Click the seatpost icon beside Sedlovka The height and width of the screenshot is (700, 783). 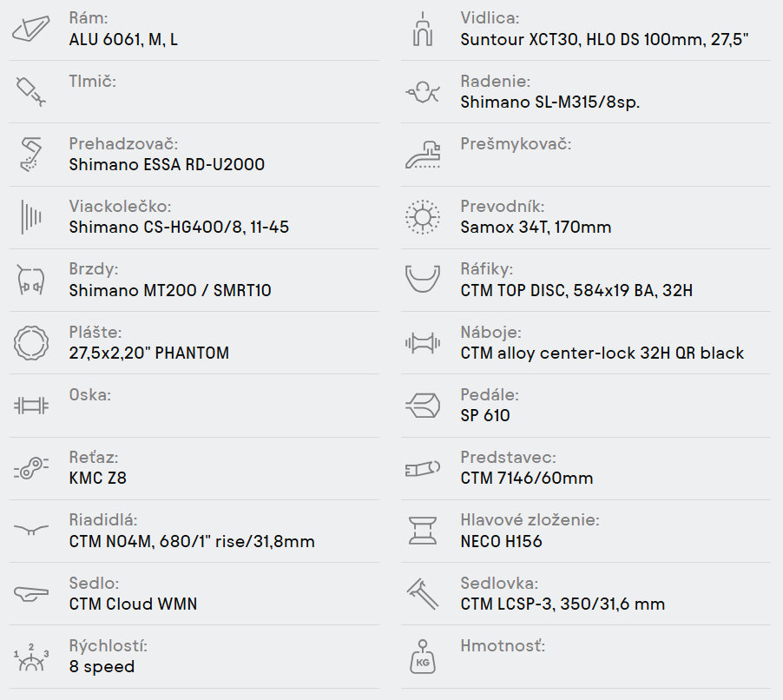(423, 593)
